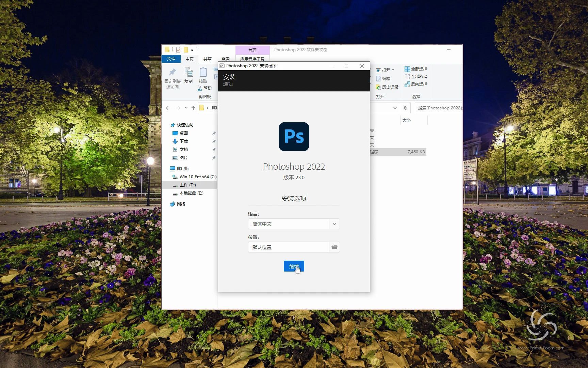
Task: Click 全部取消 in ribbon
Action: coord(416,76)
